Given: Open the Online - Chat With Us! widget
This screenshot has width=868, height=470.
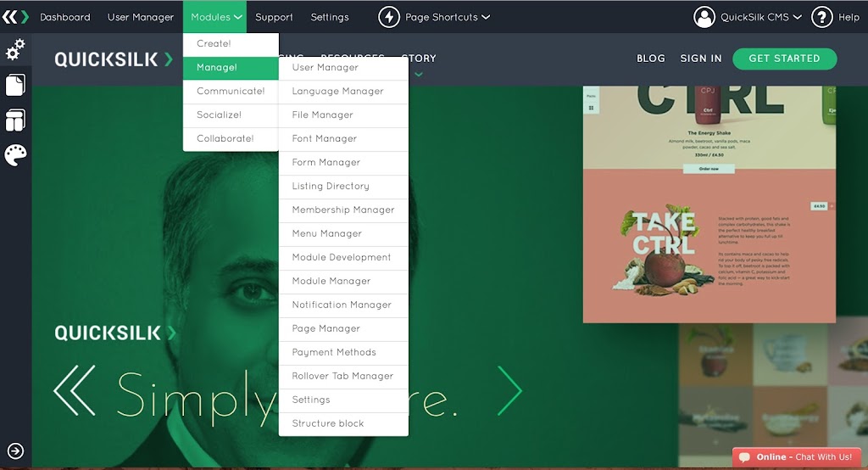Looking at the screenshot, I should 797,457.
